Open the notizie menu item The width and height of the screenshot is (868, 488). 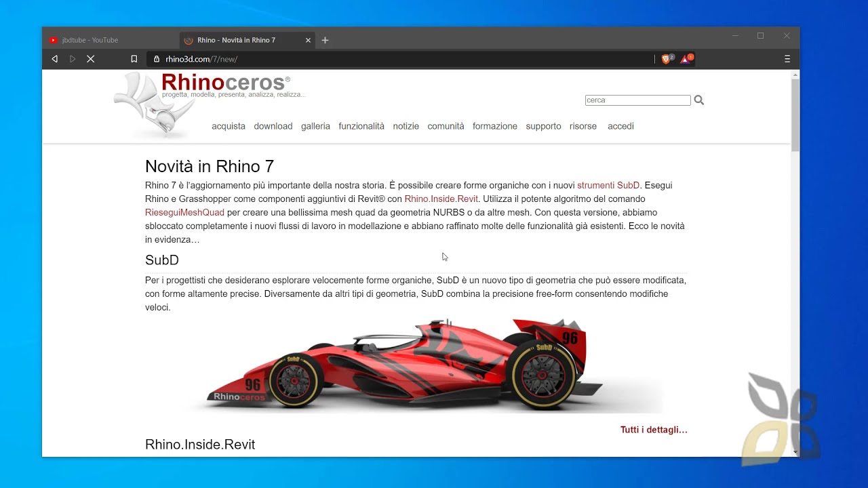[x=406, y=126]
